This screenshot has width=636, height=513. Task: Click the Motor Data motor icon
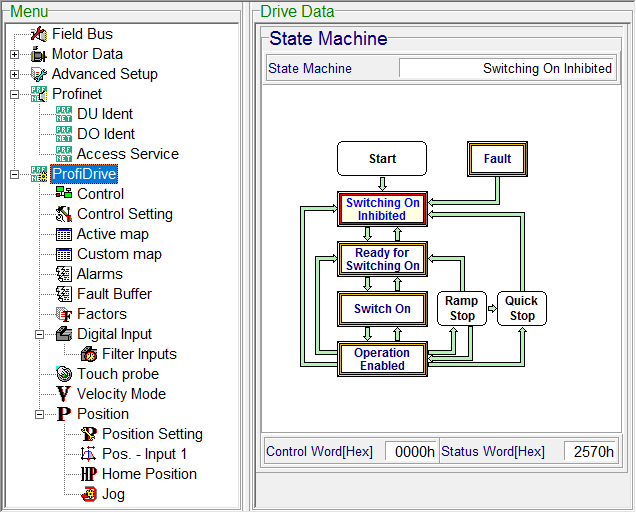[39, 54]
